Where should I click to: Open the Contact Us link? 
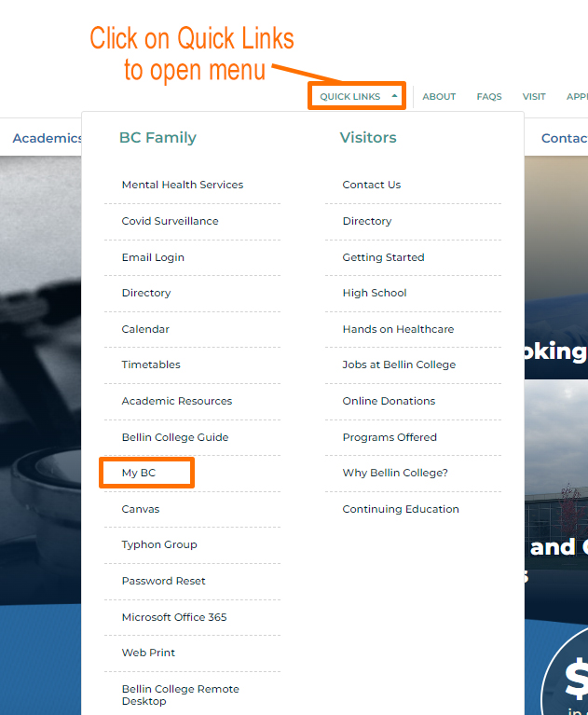coord(372,185)
